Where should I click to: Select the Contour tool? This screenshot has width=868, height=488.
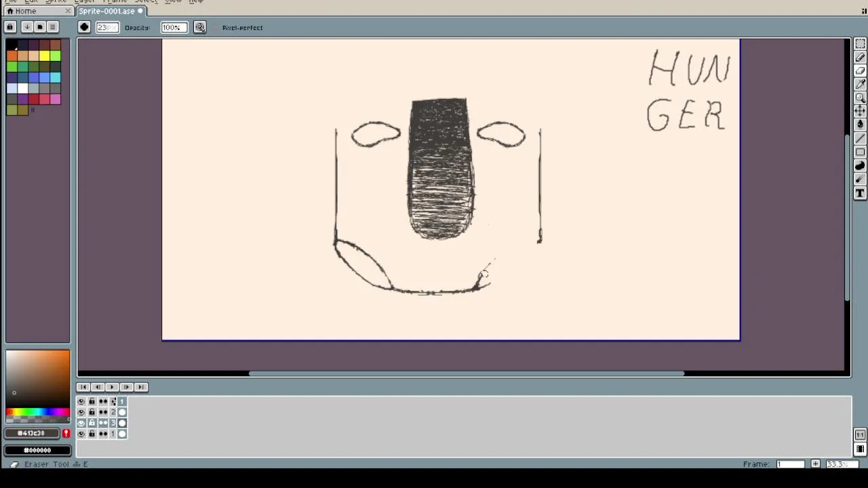[860, 166]
